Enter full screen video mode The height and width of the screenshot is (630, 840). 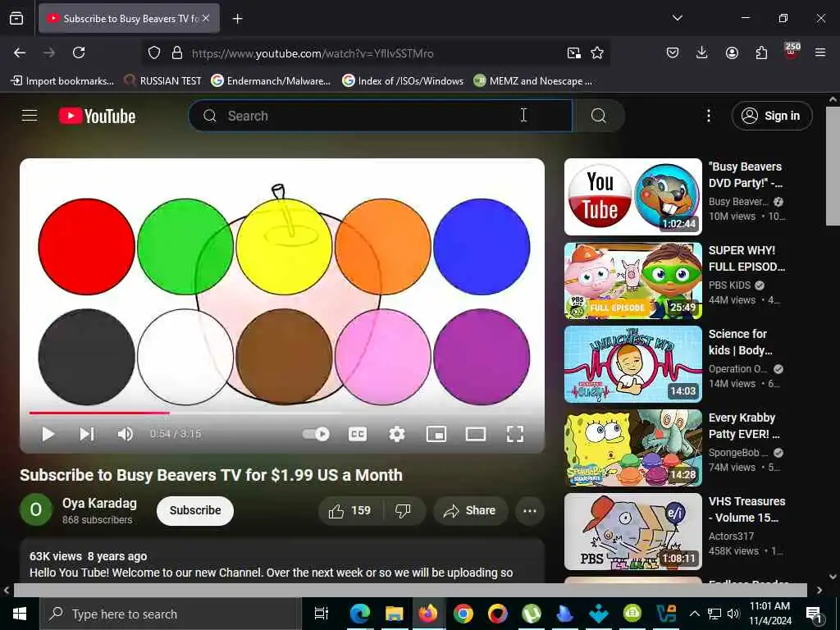[515, 434]
